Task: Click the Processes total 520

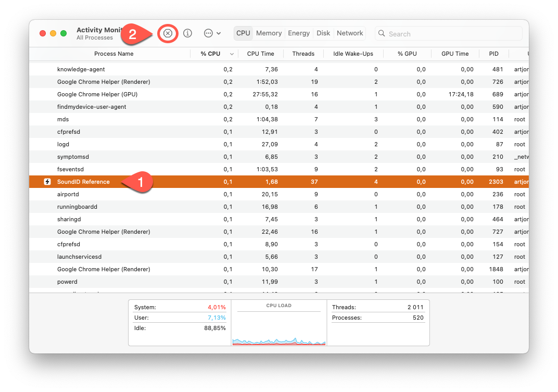Action: pyautogui.click(x=418, y=318)
